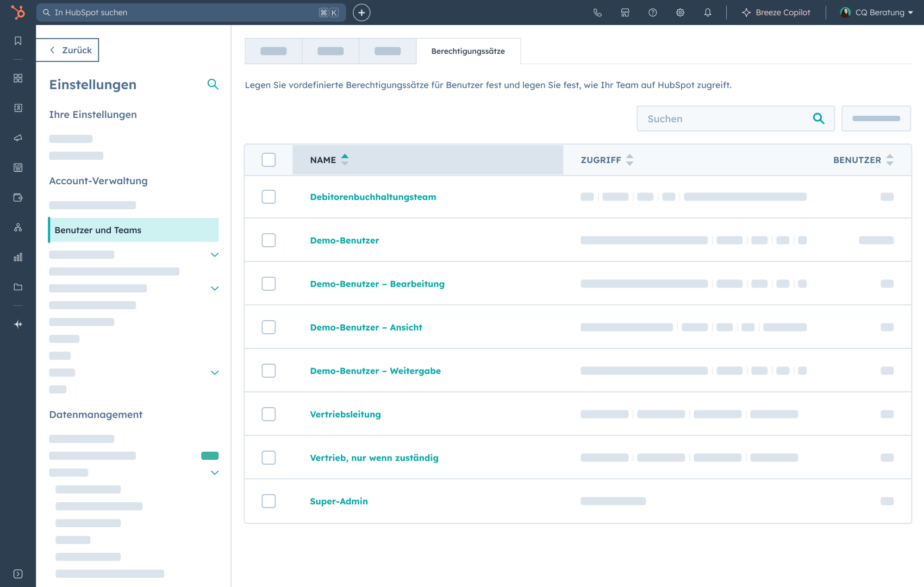The image size is (924, 587).
Task: Open the CRM contacts icon in sidebar
Action: (18, 108)
